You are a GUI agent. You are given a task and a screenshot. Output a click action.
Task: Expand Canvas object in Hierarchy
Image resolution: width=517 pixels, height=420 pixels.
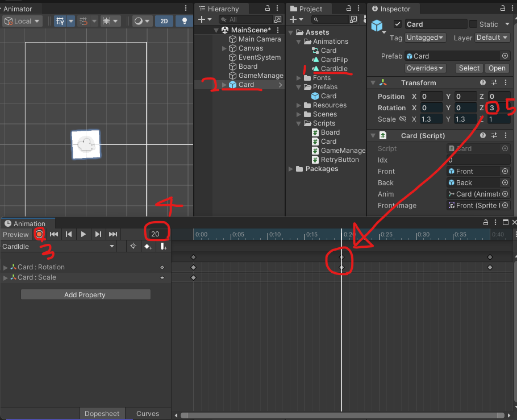pos(224,48)
